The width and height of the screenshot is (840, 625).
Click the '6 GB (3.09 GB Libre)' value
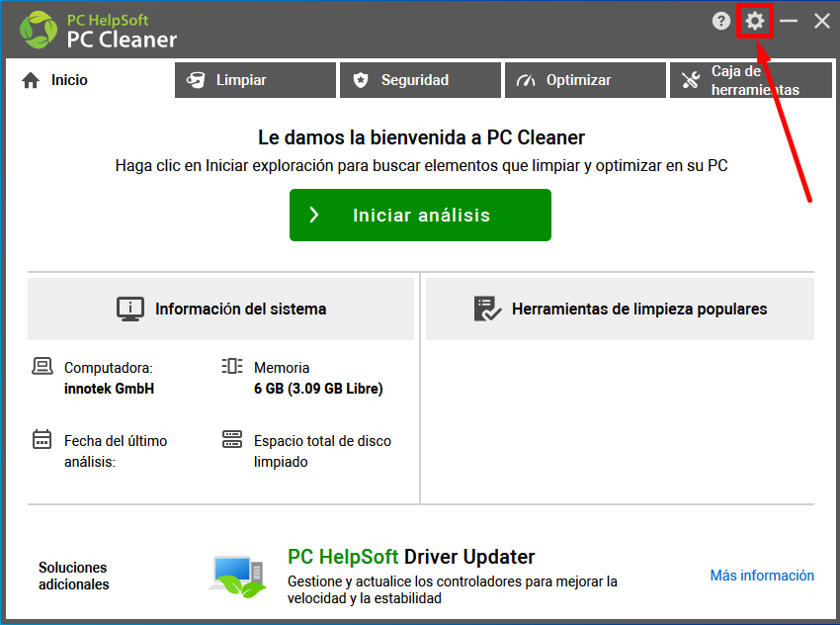(318, 389)
